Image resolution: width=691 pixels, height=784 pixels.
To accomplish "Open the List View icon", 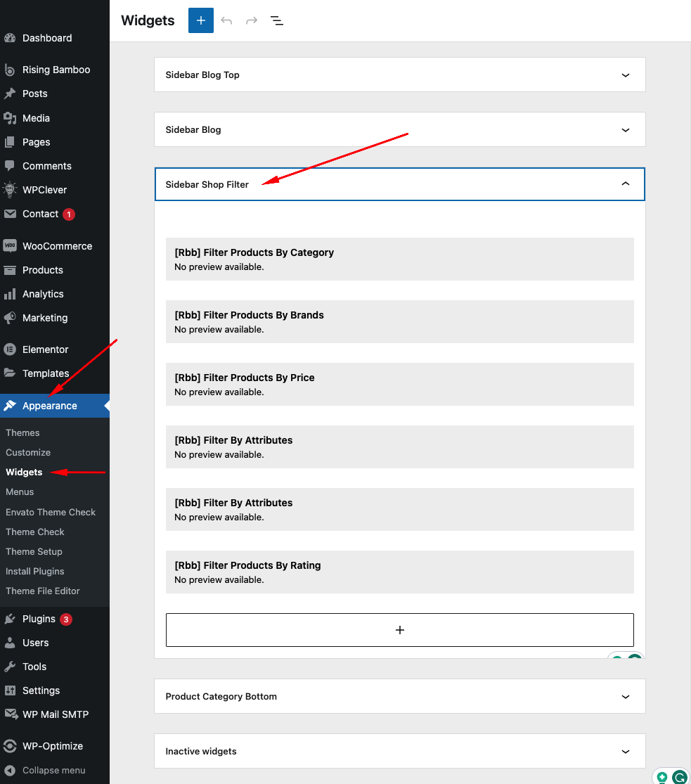I will (x=277, y=20).
